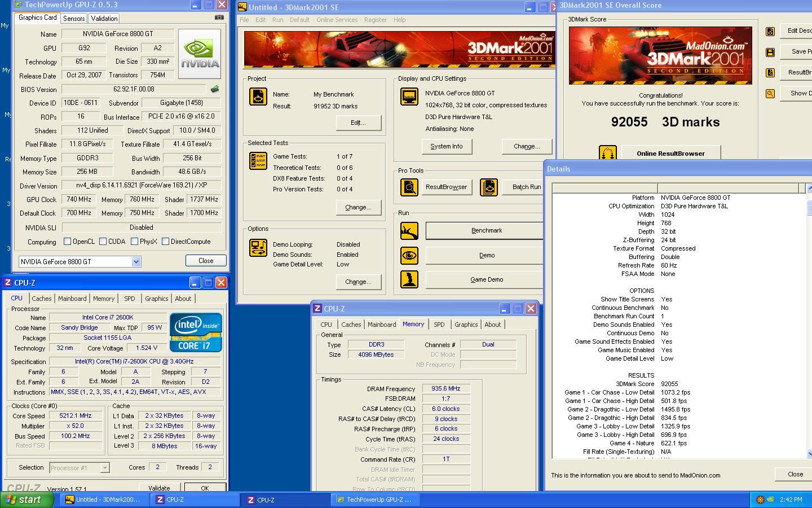812x508 pixels.
Task: Click the Benchmark run icon
Action: [x=409, y=231]
